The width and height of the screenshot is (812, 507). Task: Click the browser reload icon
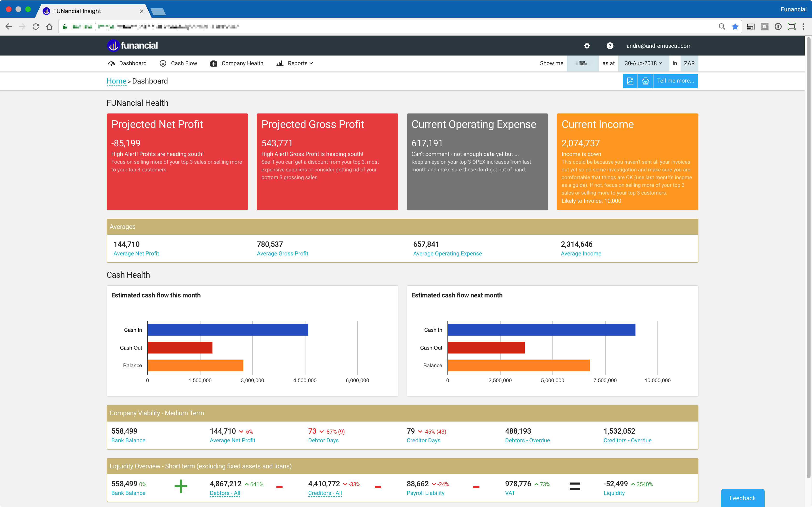(x=36, y=27)
